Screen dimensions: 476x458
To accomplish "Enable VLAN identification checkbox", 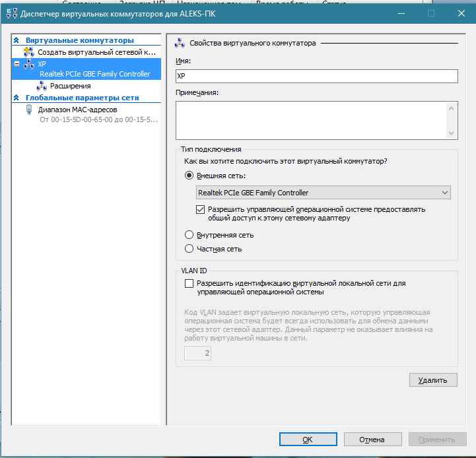I will [x=189, y=284].
